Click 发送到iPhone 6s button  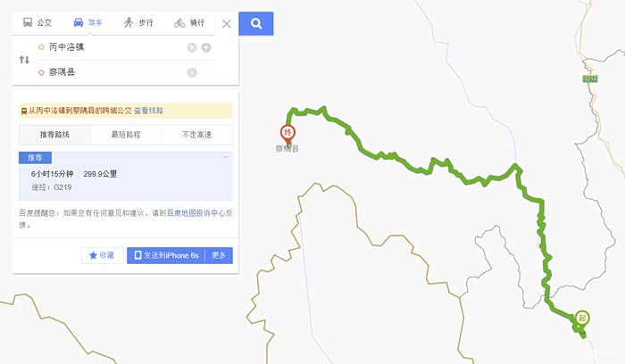pos(166,255)
